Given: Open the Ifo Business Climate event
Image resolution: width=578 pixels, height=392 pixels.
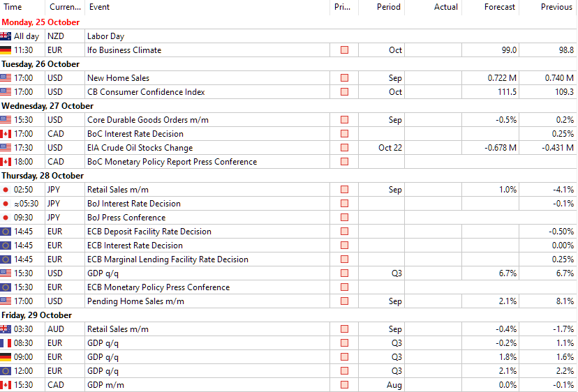Looking at the screenshot, I should point(124,50).
